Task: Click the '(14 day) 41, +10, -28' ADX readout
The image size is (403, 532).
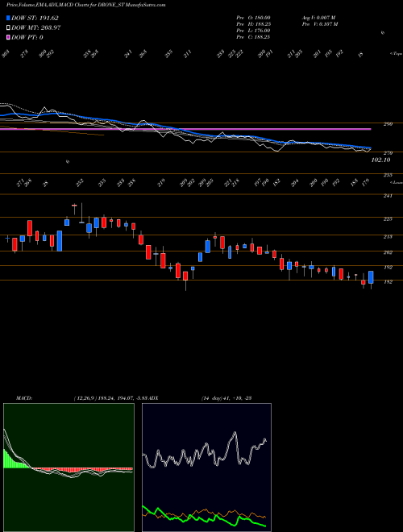Action: 226,398
